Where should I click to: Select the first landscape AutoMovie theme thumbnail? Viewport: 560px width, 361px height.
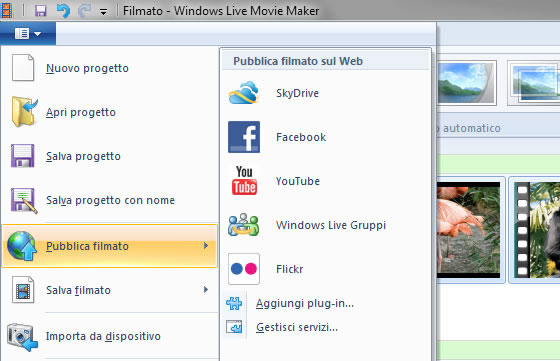[x=466, y=83]
